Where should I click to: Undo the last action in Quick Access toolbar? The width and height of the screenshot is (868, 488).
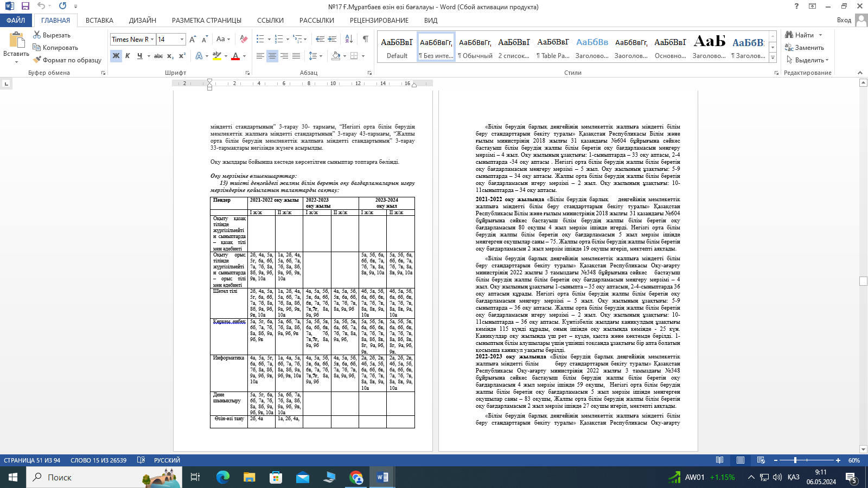coord(41,6)
